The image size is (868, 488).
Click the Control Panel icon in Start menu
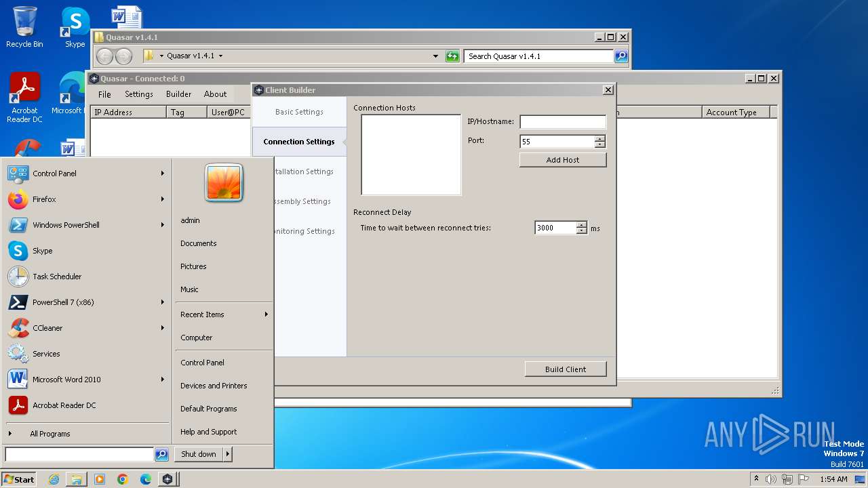tap(18, 174)
